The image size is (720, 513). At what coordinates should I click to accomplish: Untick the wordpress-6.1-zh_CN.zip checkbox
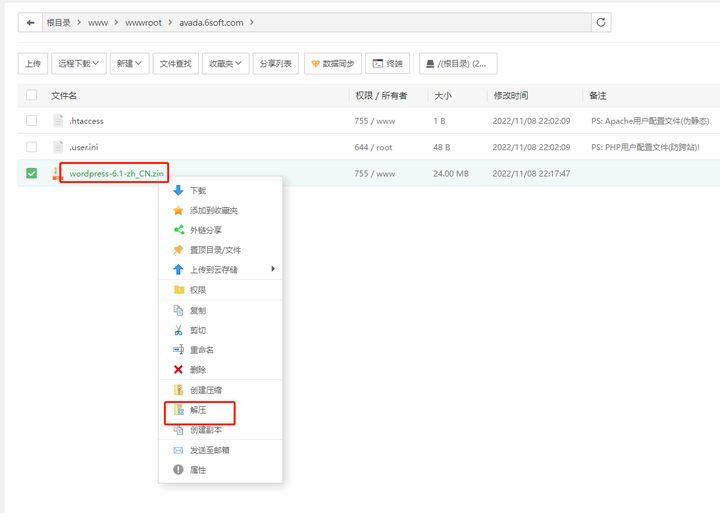pos(32,173)
